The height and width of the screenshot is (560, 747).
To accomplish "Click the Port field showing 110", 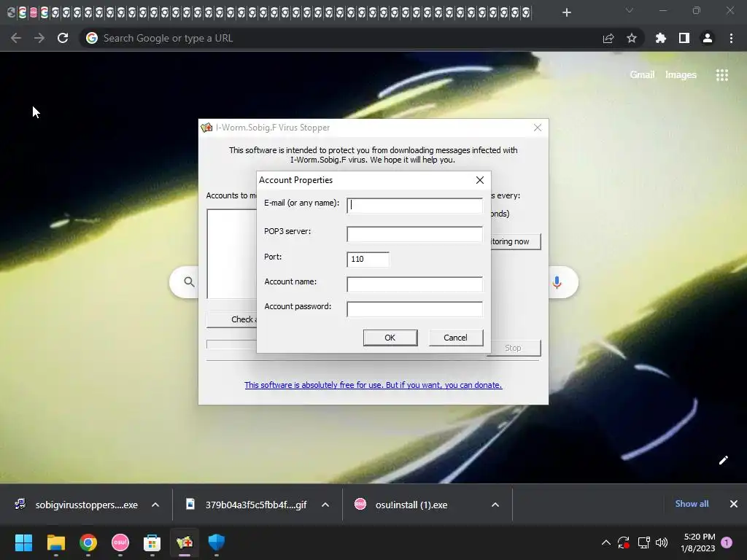I will tap(368, 259).
